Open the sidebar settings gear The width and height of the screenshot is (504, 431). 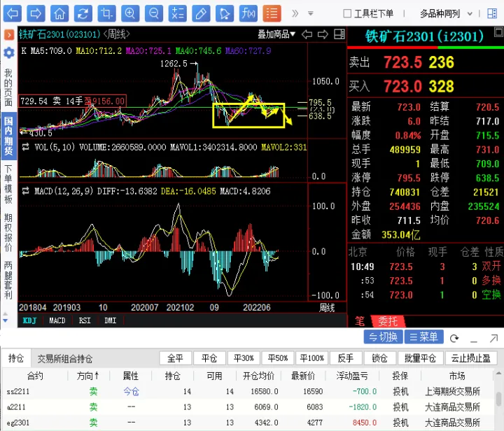coord(9,52)
